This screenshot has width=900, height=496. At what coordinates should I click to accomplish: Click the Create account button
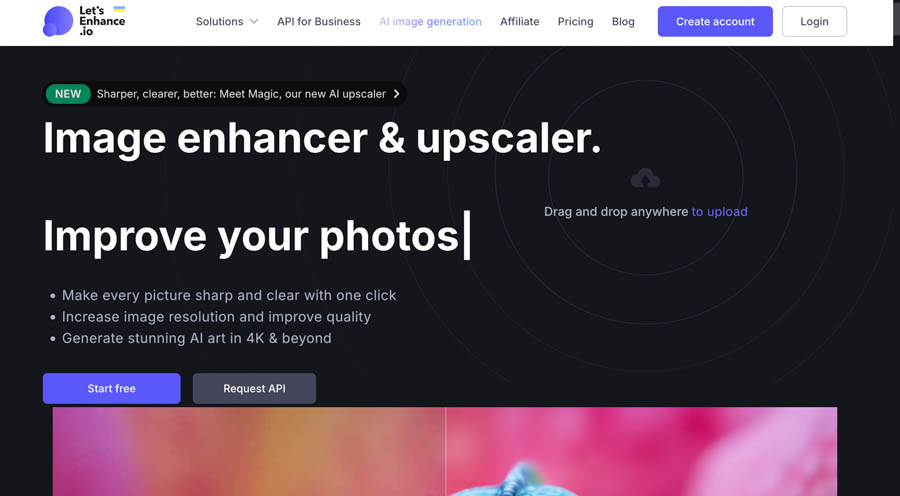pyautogui.click(x=715, y=21)
